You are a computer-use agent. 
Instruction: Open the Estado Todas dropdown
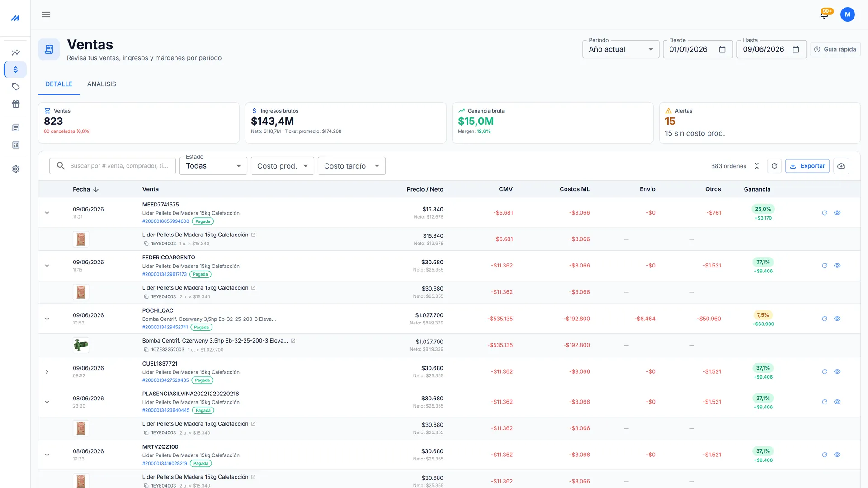tap(213, 166)
